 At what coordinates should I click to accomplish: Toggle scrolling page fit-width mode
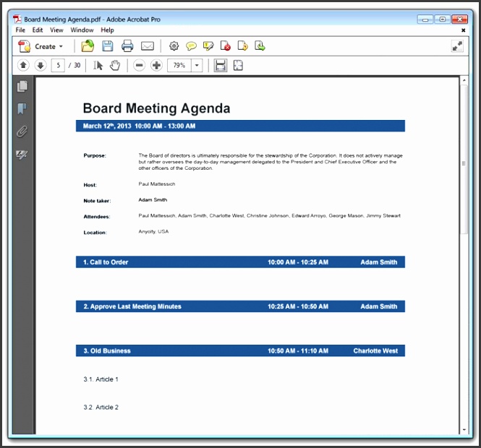click(x=221, y=65)
